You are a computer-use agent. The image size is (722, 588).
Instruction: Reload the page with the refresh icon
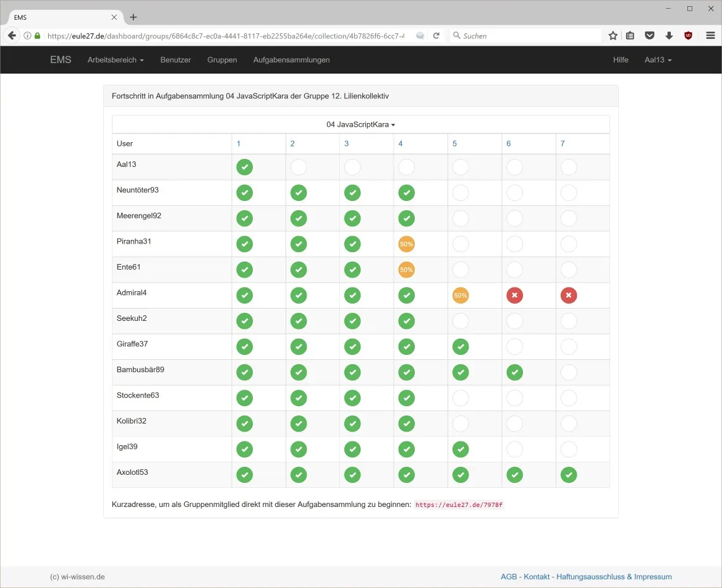point(436,35)
